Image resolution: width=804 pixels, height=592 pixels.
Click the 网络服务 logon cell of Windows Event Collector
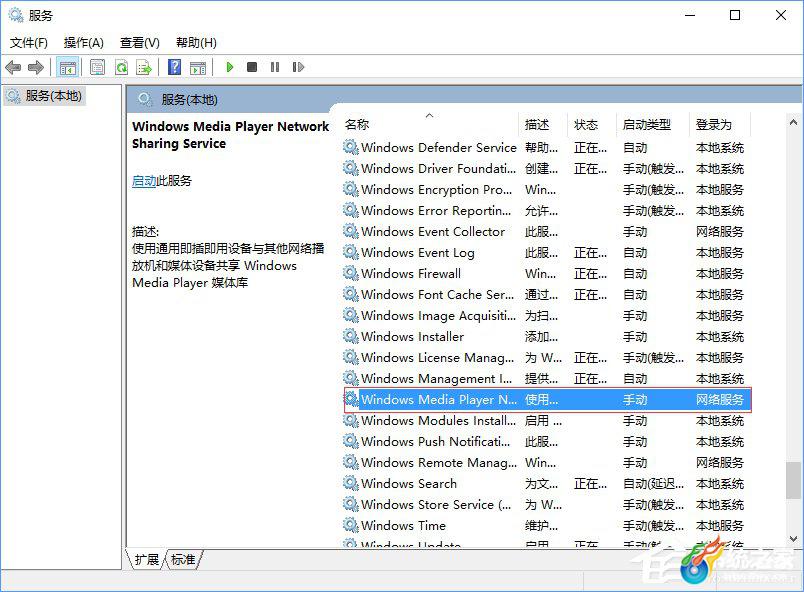tap(719, 232)
